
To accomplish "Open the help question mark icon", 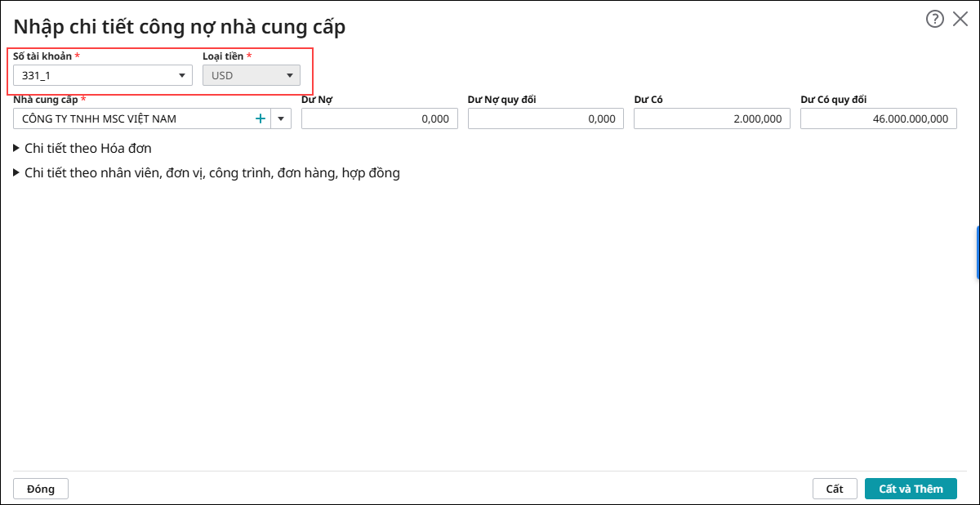I will pyautogui.click(x=935, y=19).
